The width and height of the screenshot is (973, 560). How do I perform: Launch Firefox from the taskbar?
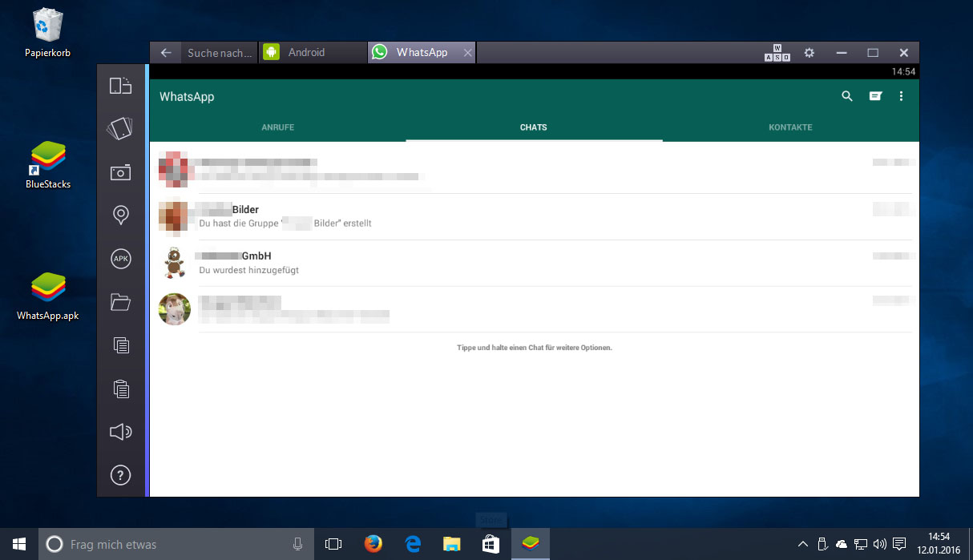tap(373, 544)
